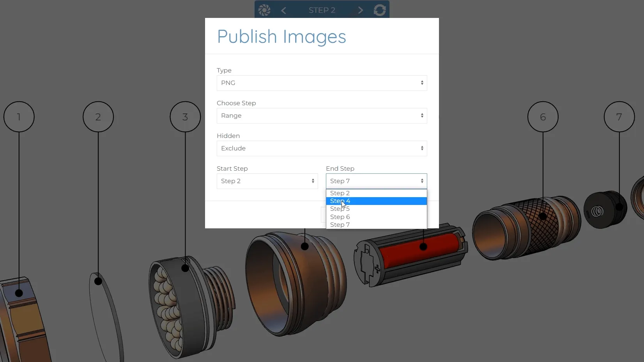Click the STEP 2 label in top bar
This screenshot has width=644, height=362.
pos(322,11)
